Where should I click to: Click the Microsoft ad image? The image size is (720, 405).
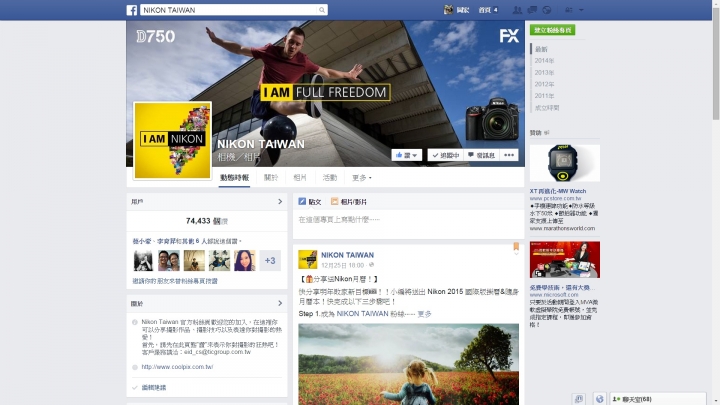[565, 259]
